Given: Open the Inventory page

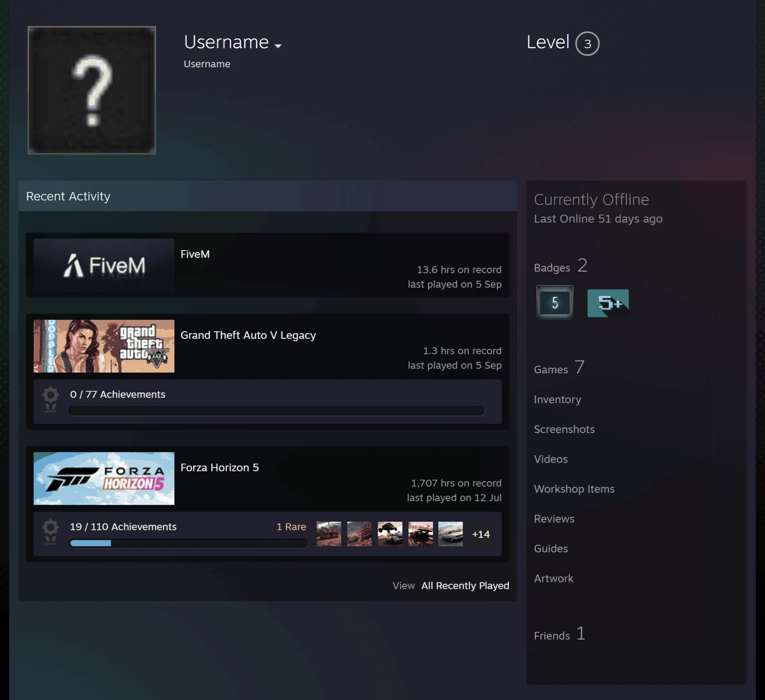Looking at the screenshot, I should [557, 399].
